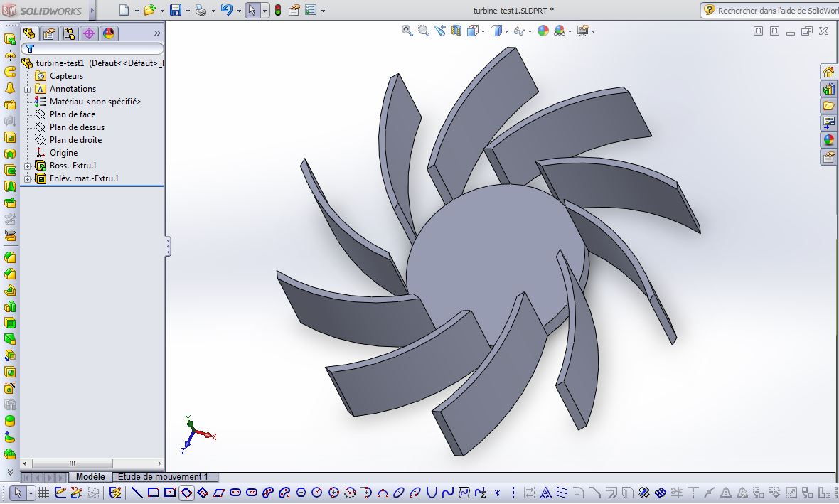The height and width of the screenshot is (504, 839).
Task: Click the Previous View icon
Action: [440, 31]
